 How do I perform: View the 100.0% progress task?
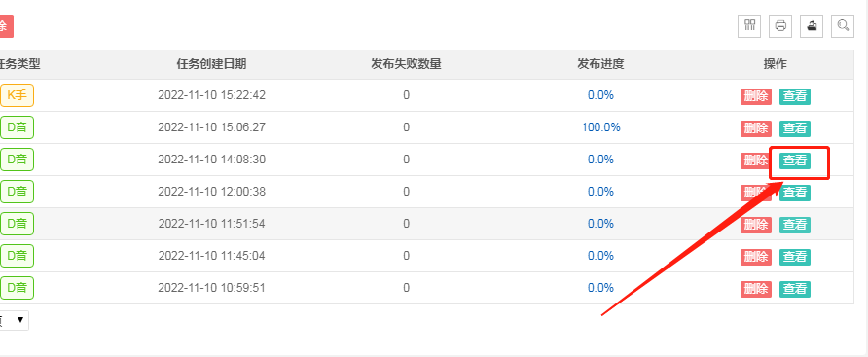tap(795, 128)
